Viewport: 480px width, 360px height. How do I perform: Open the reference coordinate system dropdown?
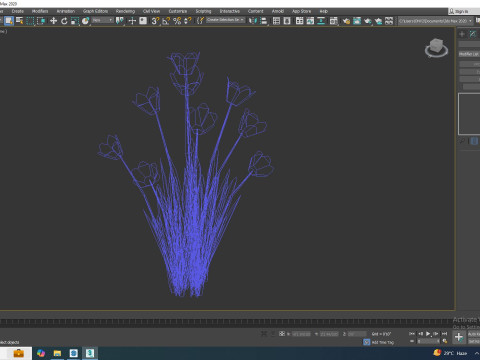[103, 20]
